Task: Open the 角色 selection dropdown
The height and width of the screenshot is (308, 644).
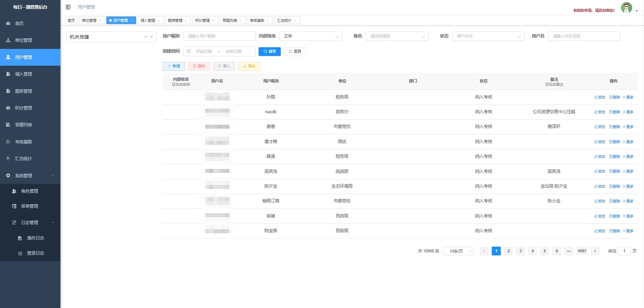Action: click(x=397, y=36)
